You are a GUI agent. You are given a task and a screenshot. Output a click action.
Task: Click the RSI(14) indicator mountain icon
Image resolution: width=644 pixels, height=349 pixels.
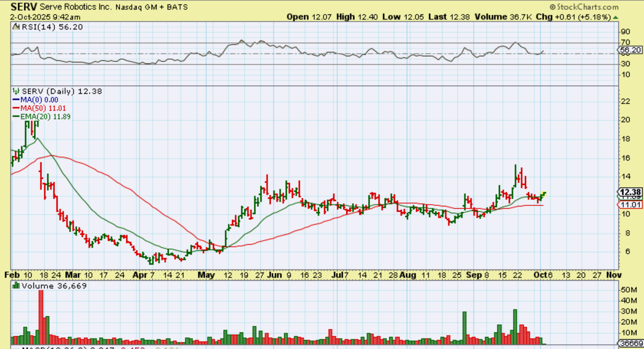[x=16, y=27]
